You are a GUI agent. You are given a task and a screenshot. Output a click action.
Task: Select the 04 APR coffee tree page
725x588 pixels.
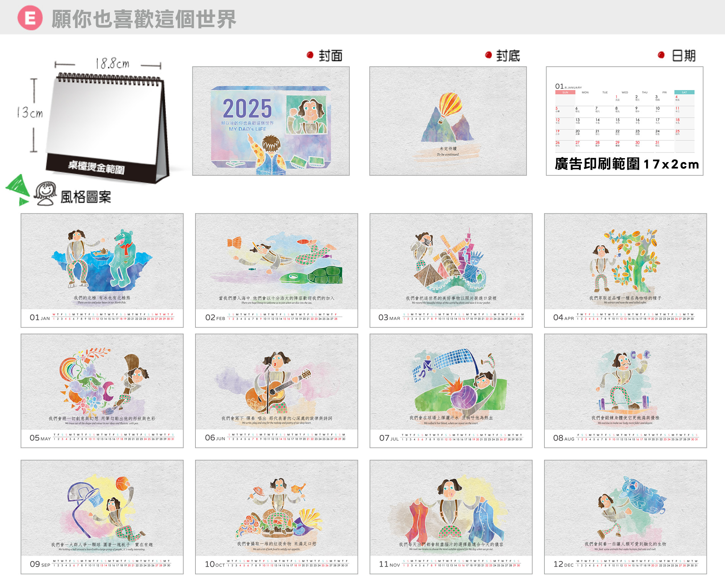click(625, 270)
